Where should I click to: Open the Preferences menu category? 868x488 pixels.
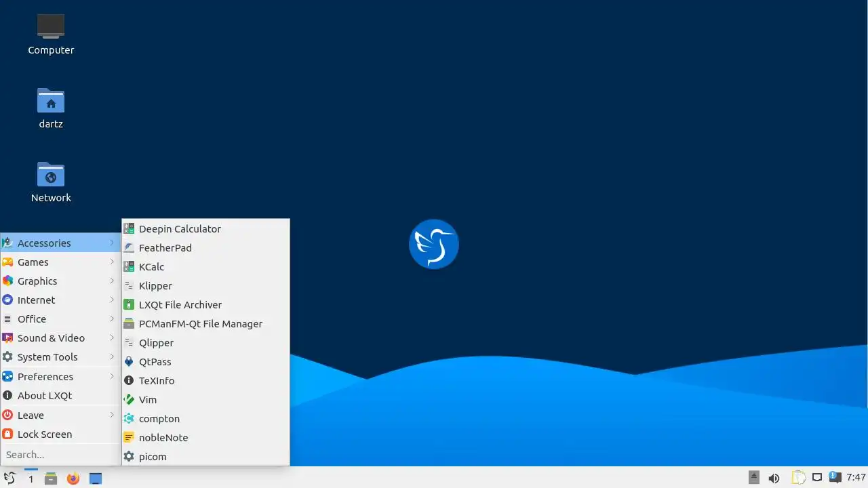coord(60,377)
